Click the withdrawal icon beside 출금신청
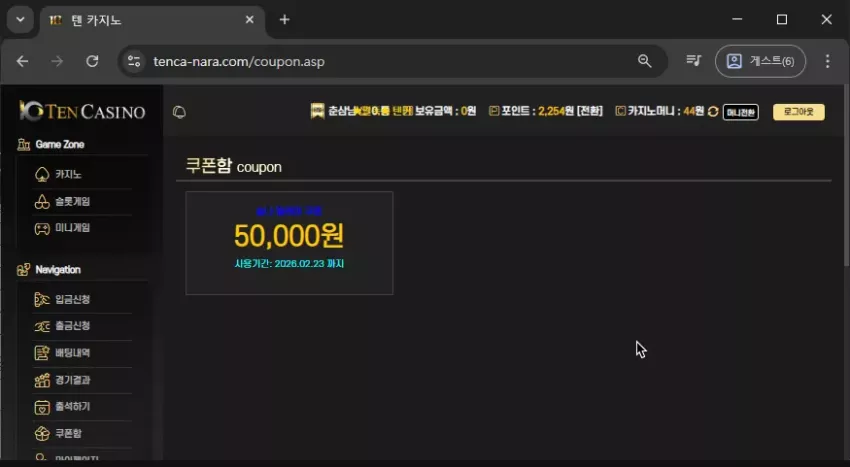850x467 pixels. click(42, 326)
